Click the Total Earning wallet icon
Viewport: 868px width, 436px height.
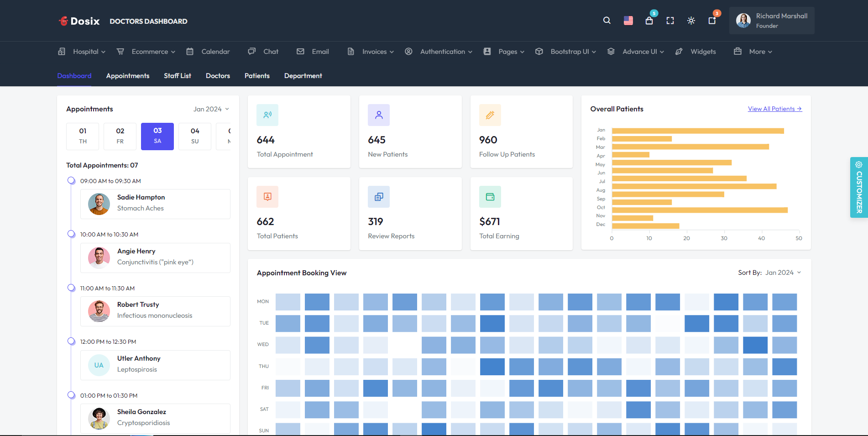pos(490,197)
